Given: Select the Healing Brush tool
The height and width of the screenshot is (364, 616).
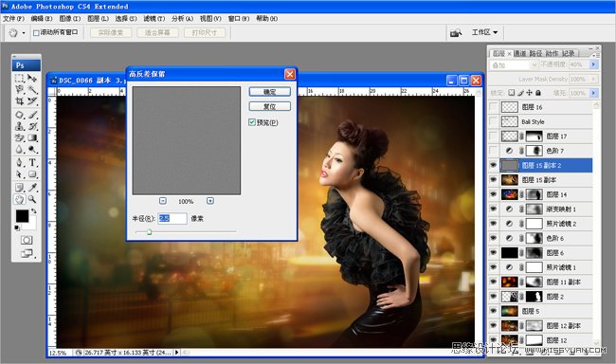Looking at the screenshot, I should point(20,115).
